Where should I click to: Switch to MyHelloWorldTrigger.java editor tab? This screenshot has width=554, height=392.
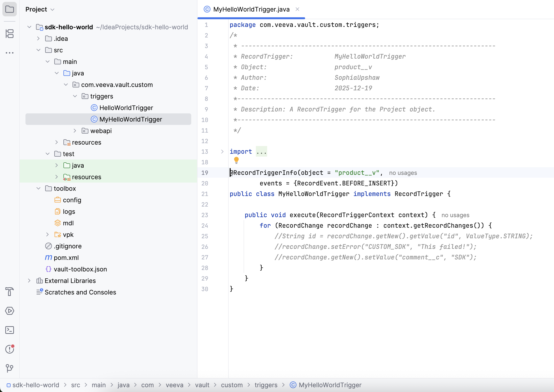[x=251, y=9]
